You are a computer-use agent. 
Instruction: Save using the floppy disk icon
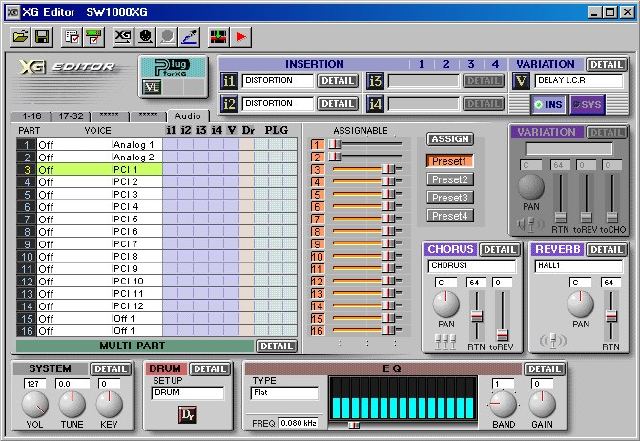click(42, 37)
